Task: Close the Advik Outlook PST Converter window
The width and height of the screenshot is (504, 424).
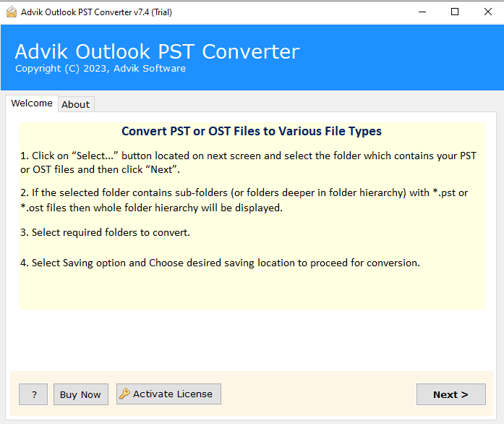Action: [x=487, y=12]
